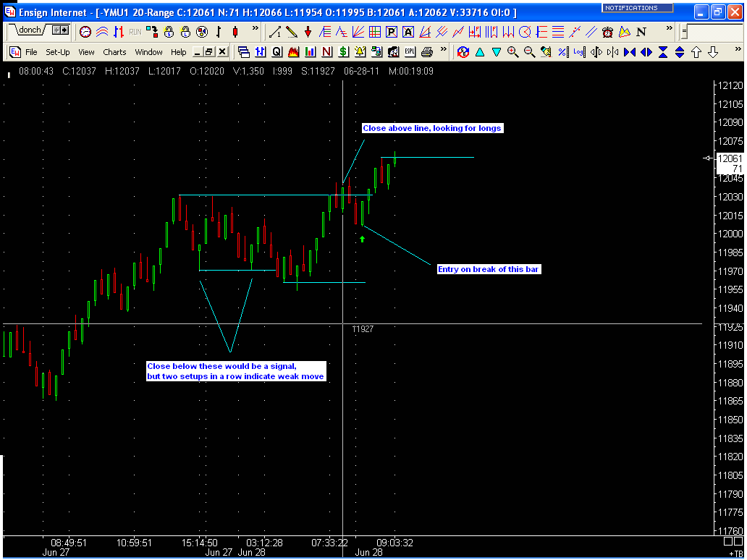
Task: Select the donch template tab
Action: point(30,30)
